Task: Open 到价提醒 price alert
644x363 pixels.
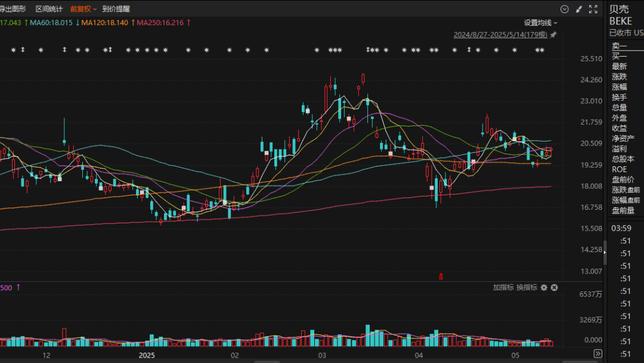Action: point(116,9)
